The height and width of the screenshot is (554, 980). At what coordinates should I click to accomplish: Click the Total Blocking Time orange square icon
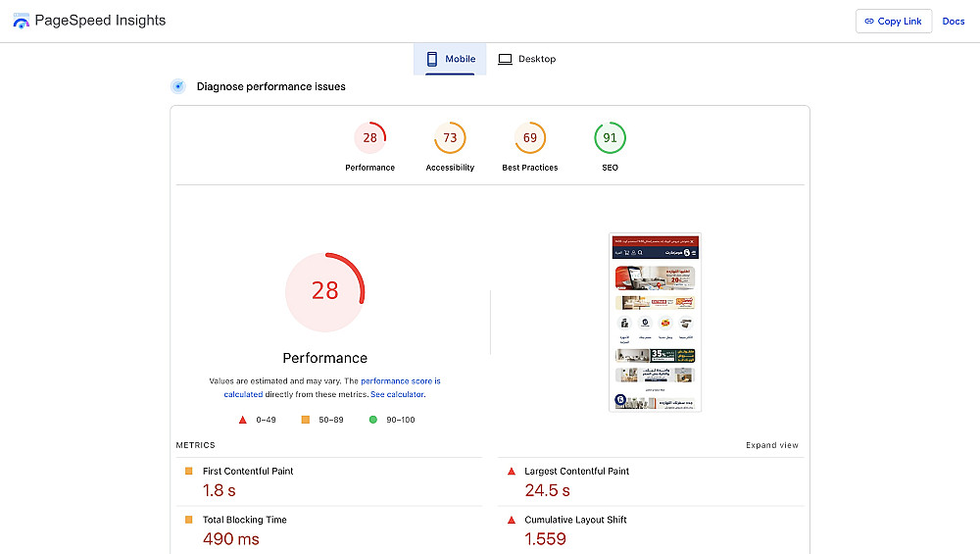189,519
